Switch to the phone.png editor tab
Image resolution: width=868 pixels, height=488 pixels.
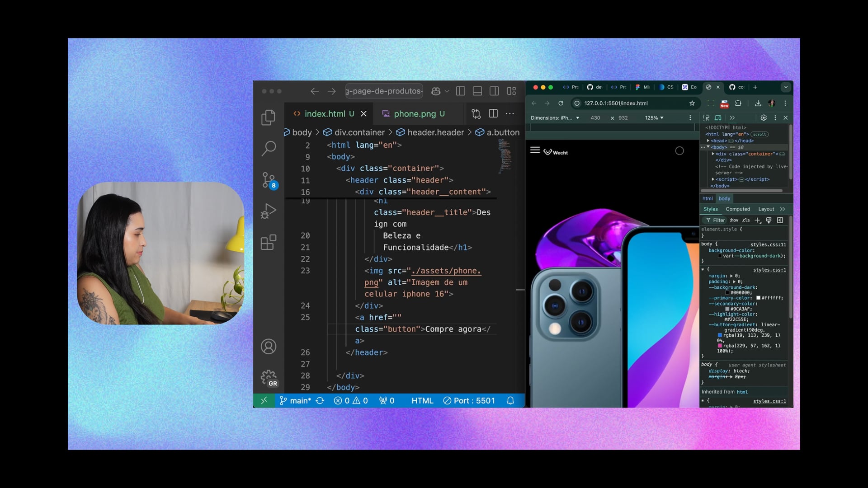[x=414, y=114]
